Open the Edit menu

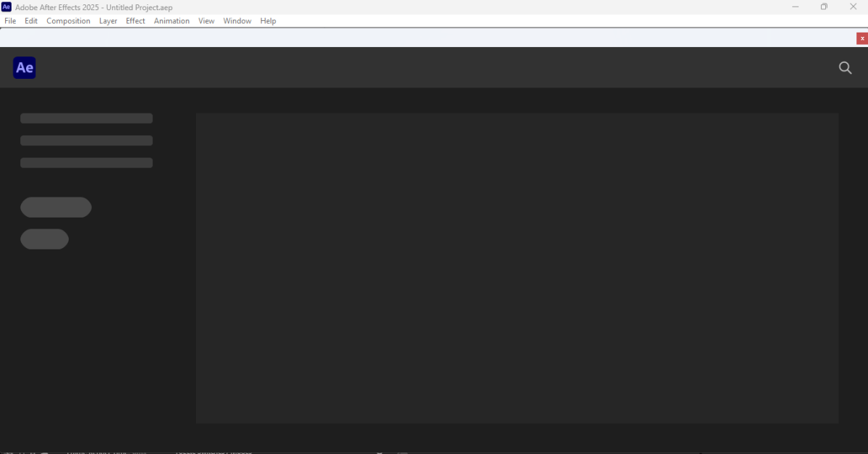pos(31,21)
